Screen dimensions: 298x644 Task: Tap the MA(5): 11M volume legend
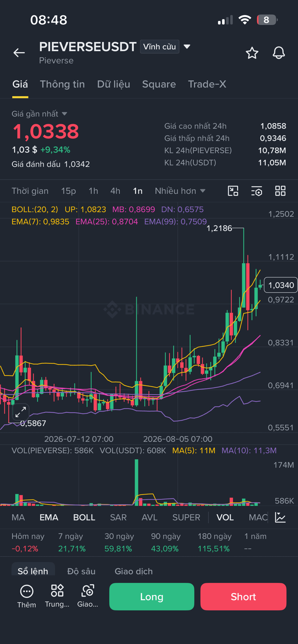[x=194, y=451]
